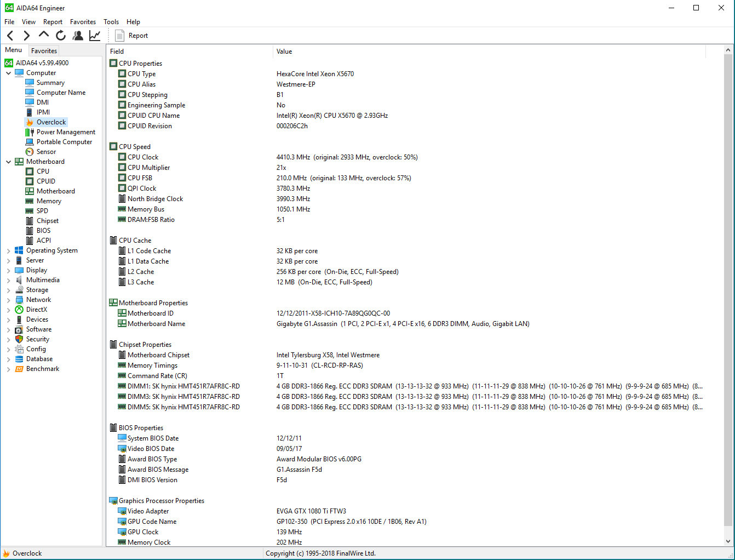Select the DMI monitor icon in tree
This screenshot has height=560, width=735.
pyautogui.click(x=30, y=102)
